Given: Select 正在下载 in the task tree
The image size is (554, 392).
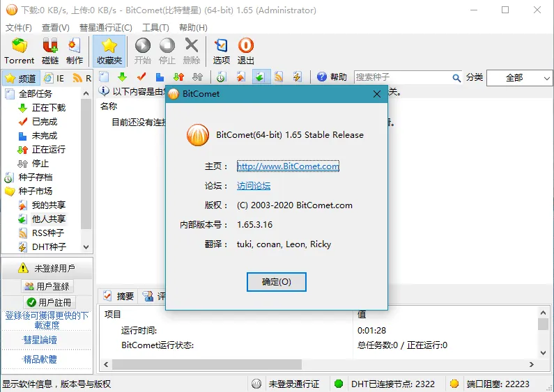Looking at the screenshot, I should [x=48, y=108].
